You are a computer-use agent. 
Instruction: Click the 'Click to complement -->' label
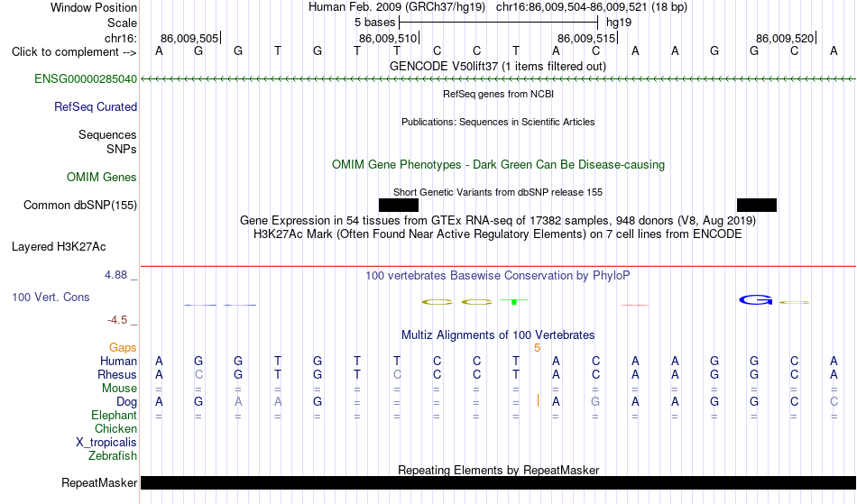74,52
